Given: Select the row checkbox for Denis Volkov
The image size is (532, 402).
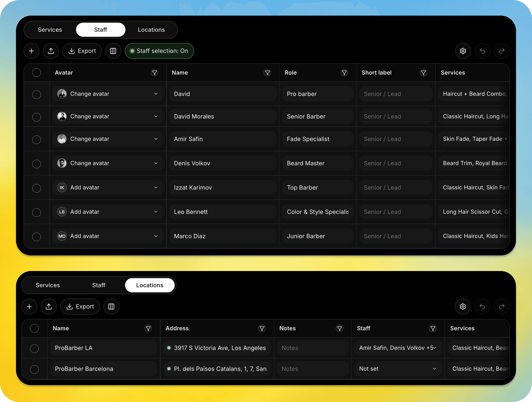Looking at the screenshot, I should (36, 164).
